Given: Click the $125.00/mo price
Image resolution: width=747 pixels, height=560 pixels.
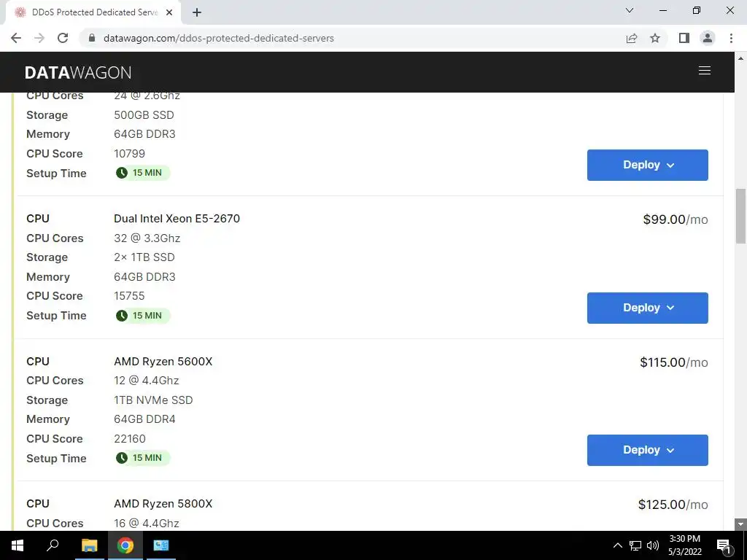Looking at the screenshot, I should 673,505.
